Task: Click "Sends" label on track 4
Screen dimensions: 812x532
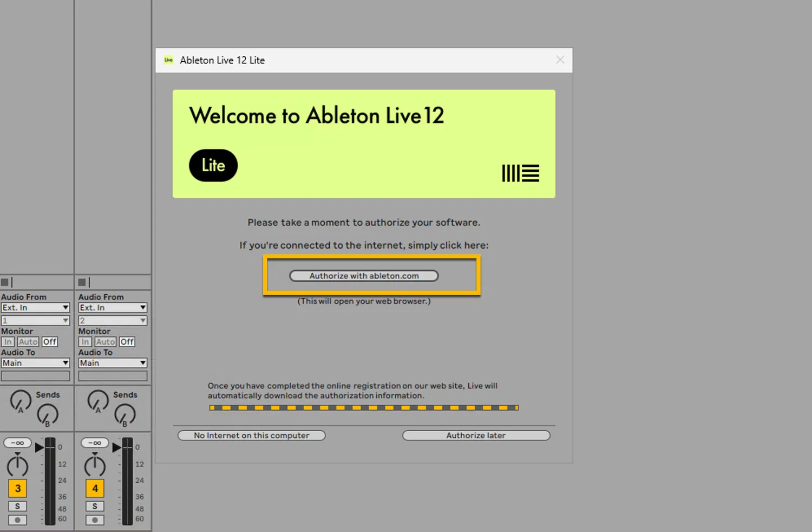Action: coord(125,395)
